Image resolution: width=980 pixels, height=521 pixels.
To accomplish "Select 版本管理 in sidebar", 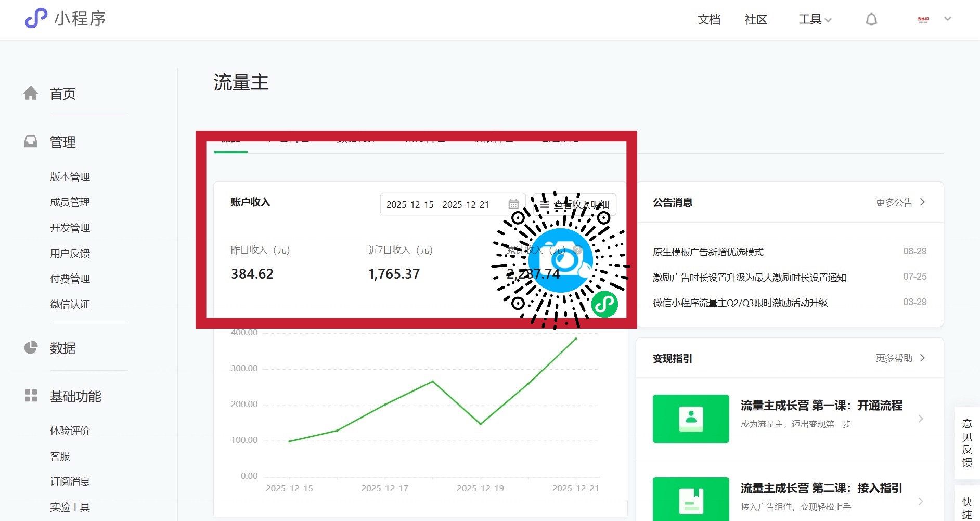I will pos(70,177).
